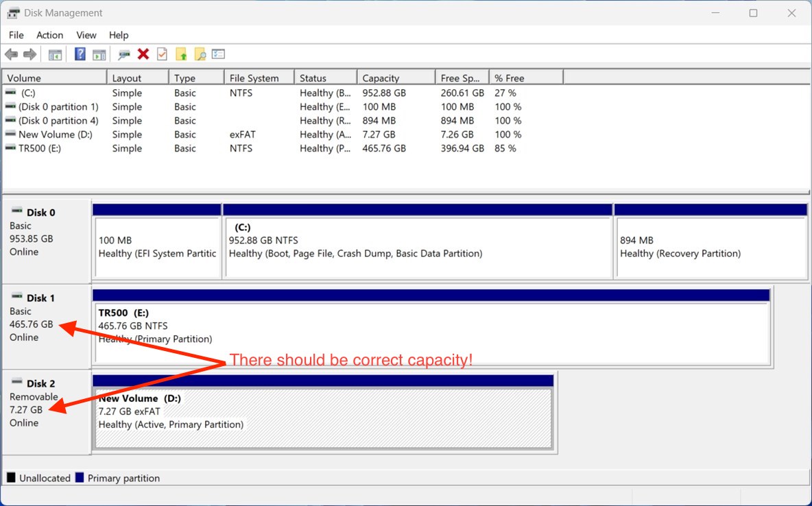Select the (Disk 0 partition 1) list row name
812x506 pixels.
(x=58, y=107)
